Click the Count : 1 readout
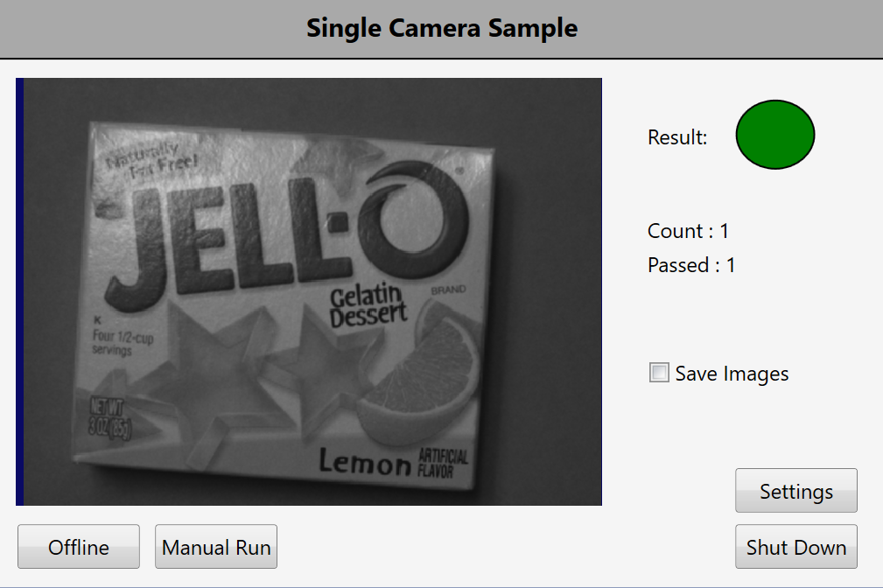The height and width of the screenshot is (588, 883). click(688, 231)
